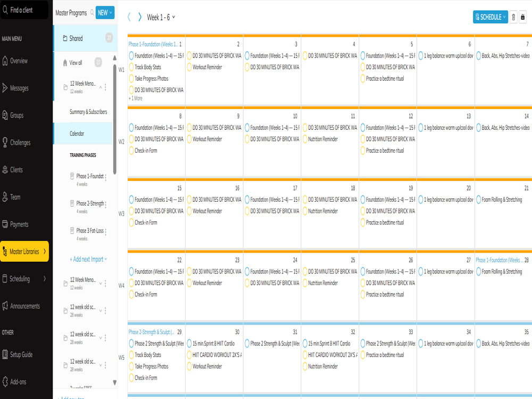Go to previous weeks with left arrow
Screen dimensions: 532x399
point(129,17)
